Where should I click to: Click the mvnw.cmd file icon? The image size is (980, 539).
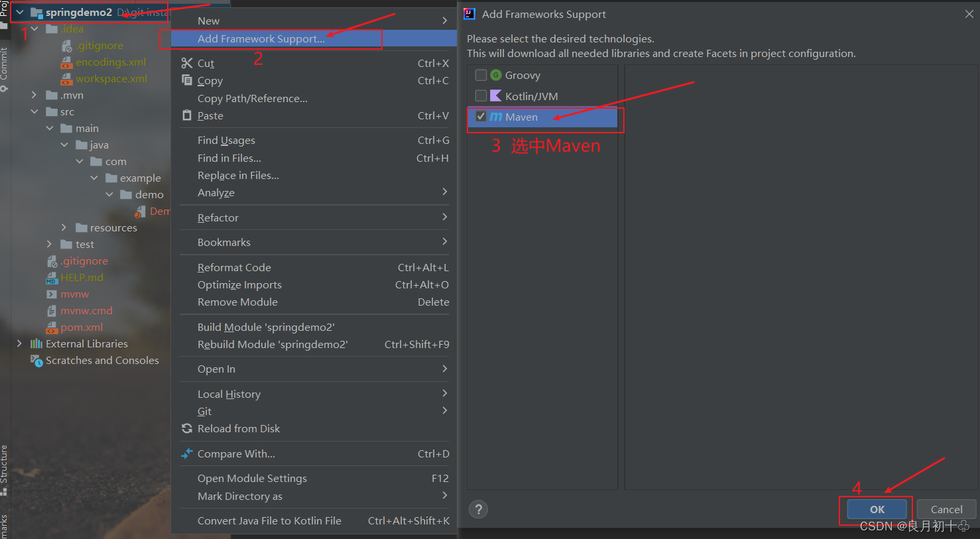click(52, 310)
